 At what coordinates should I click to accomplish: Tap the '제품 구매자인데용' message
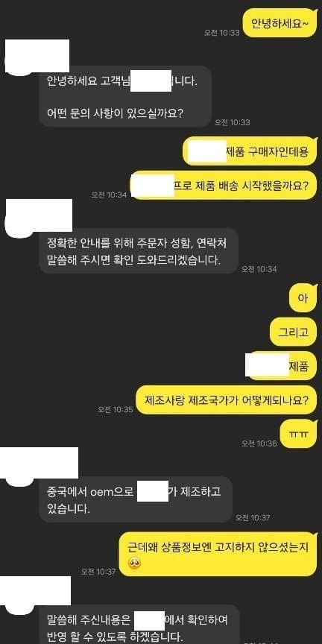(250, 151)
